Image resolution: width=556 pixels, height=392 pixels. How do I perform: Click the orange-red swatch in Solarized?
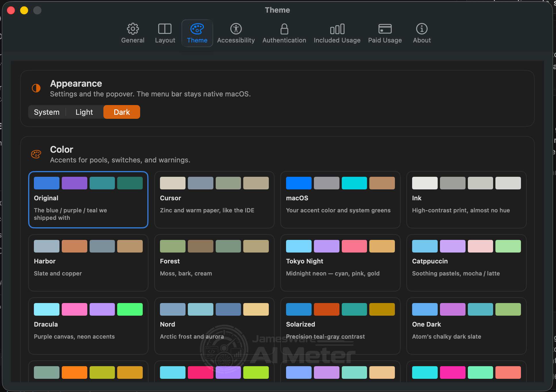[327, 309]
